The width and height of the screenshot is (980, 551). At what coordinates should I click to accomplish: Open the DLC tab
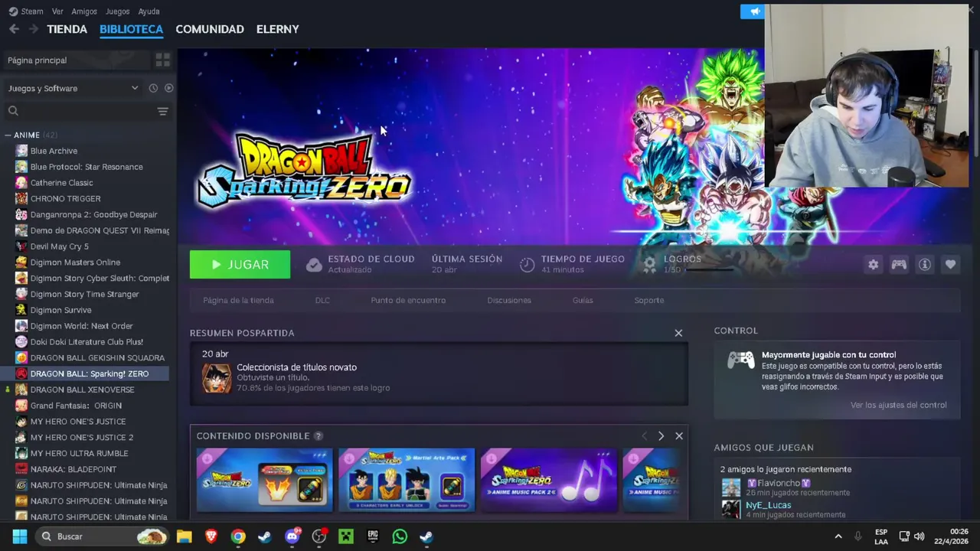pyautogui.click(x=322, y=300)
